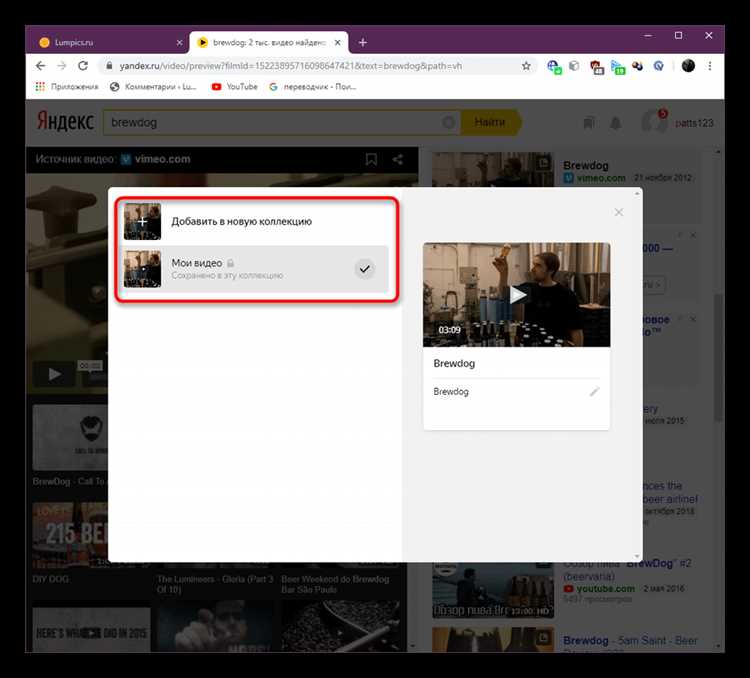
Task: Minimize the Chrome window
Action: point(648,36)
